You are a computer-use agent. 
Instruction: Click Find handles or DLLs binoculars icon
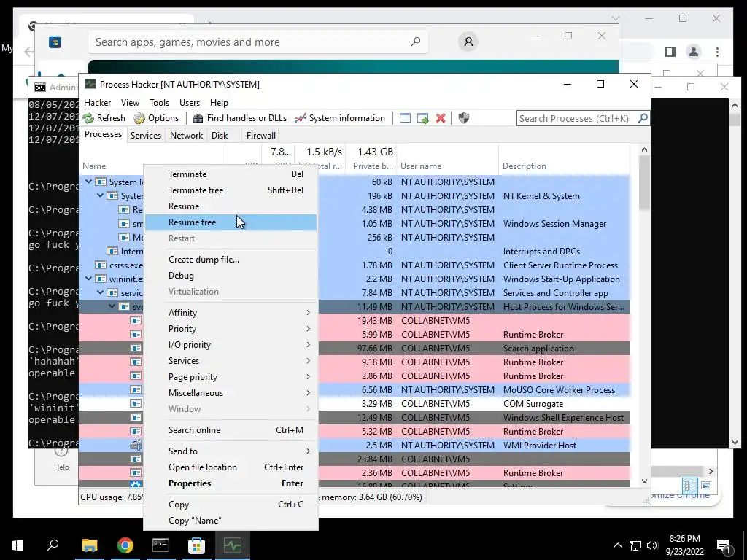(x=198, y=118)
